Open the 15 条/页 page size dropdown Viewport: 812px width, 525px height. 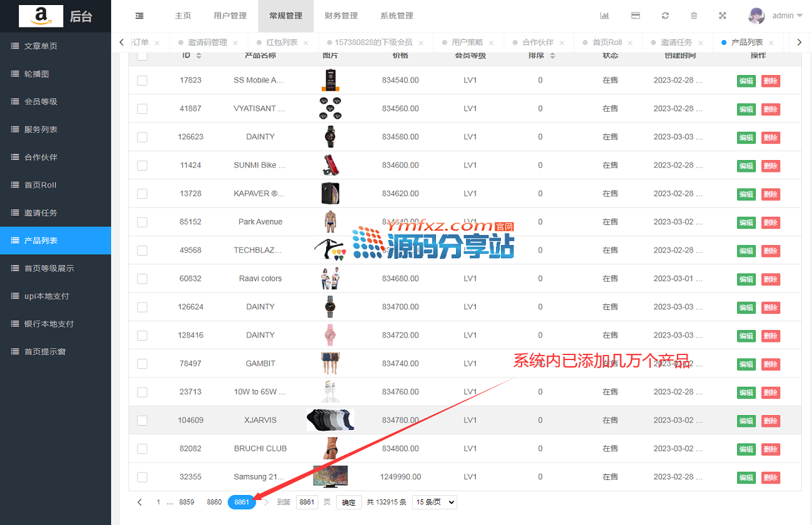[x=434, y=502]
